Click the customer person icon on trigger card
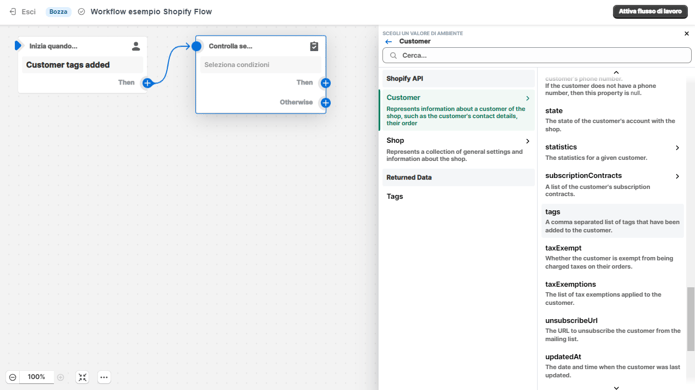The width and height of the screenshot is (695, 390). tap(136, 46)
